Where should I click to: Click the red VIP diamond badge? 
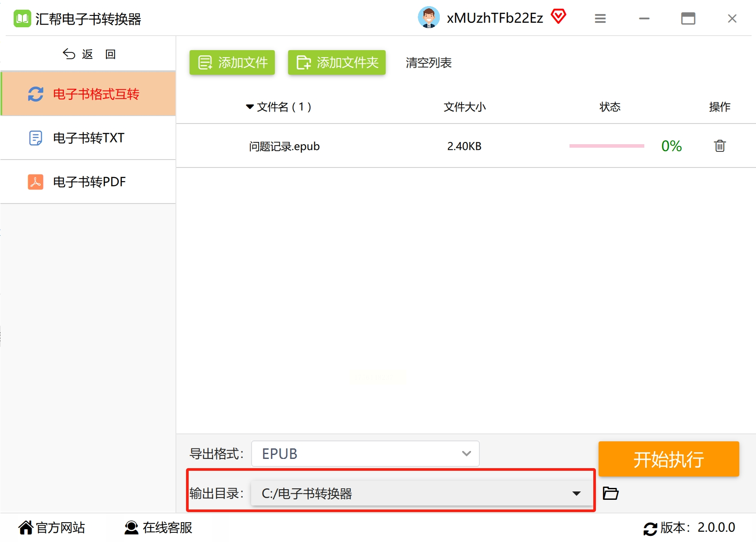(559, 17)
